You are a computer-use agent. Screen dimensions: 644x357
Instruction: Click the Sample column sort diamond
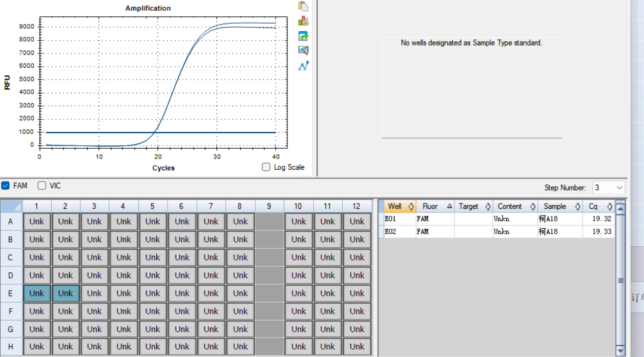coord(577,206)
